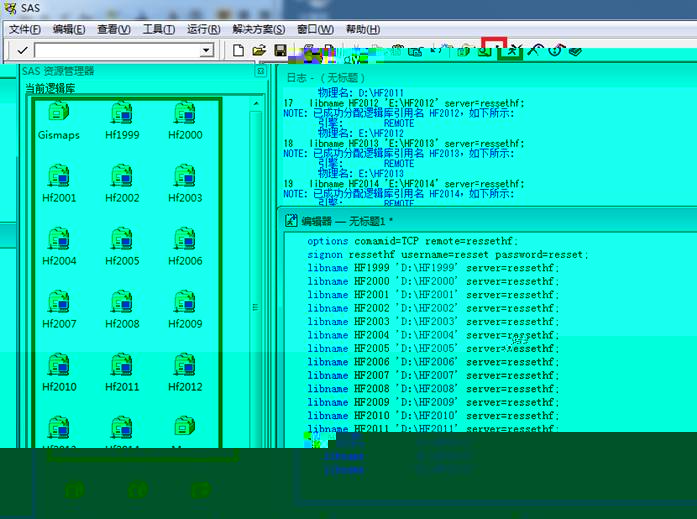Close the SAS 资源管理器 panel

coord(260,71)
